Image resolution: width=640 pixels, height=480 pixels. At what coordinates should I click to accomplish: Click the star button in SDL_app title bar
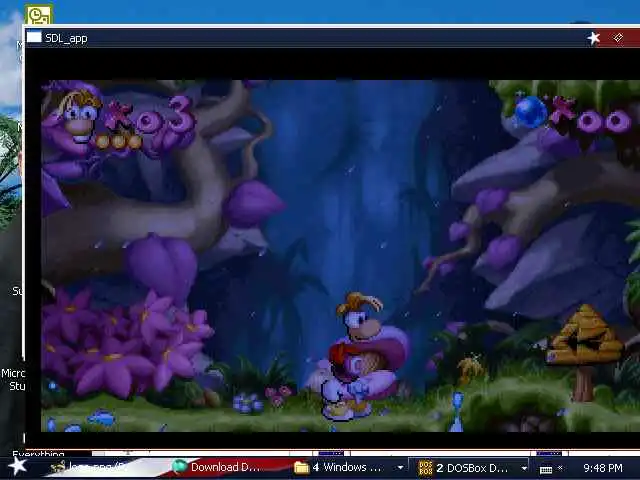click(x=593, y=38)
